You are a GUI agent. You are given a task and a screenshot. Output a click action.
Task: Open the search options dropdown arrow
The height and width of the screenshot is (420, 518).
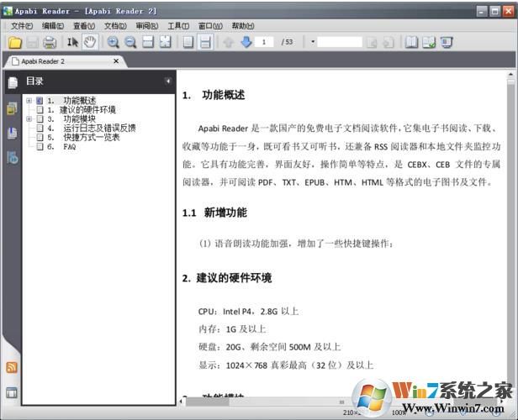click(313, 42)
